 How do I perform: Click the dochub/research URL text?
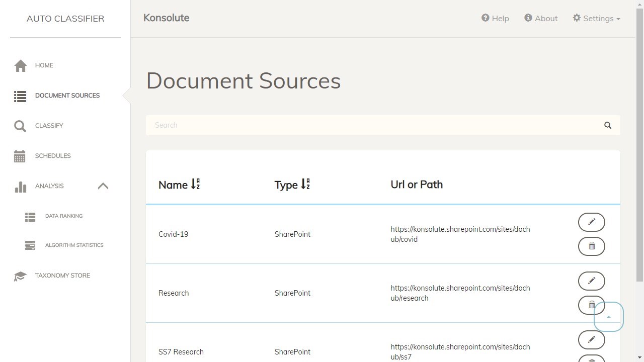(460, 293)
